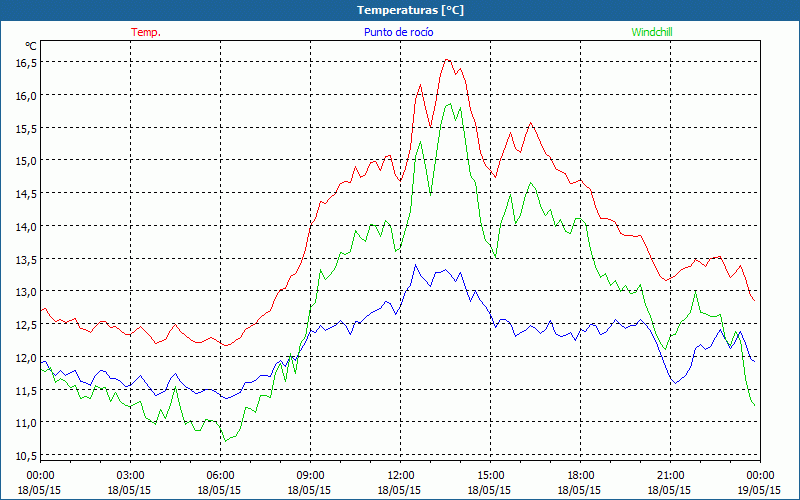Click the 15,5 y-axis value
Image resolution: width=800 pixels, height=500 pixels.
27,128
